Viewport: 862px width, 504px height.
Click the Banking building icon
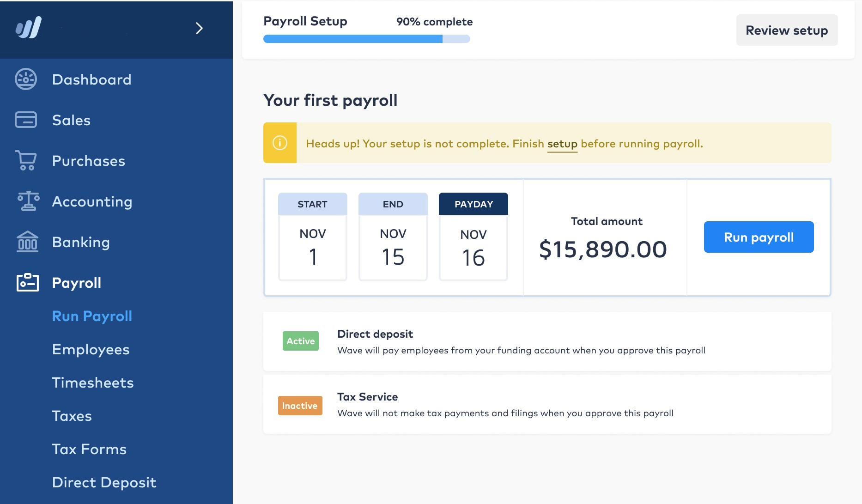(x=27, y=242)
